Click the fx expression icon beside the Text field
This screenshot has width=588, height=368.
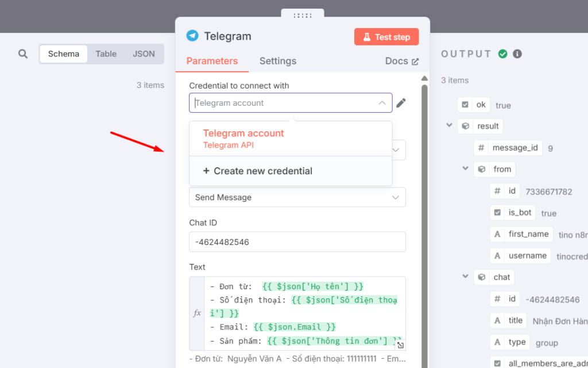pyautogui.click(x=197, y=313)
